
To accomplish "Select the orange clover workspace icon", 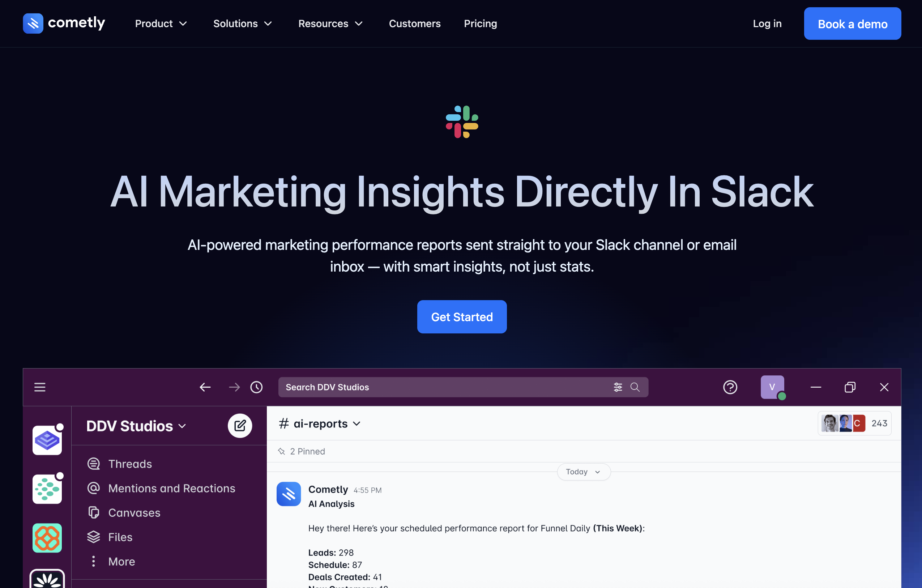I will tap(47, 538).
